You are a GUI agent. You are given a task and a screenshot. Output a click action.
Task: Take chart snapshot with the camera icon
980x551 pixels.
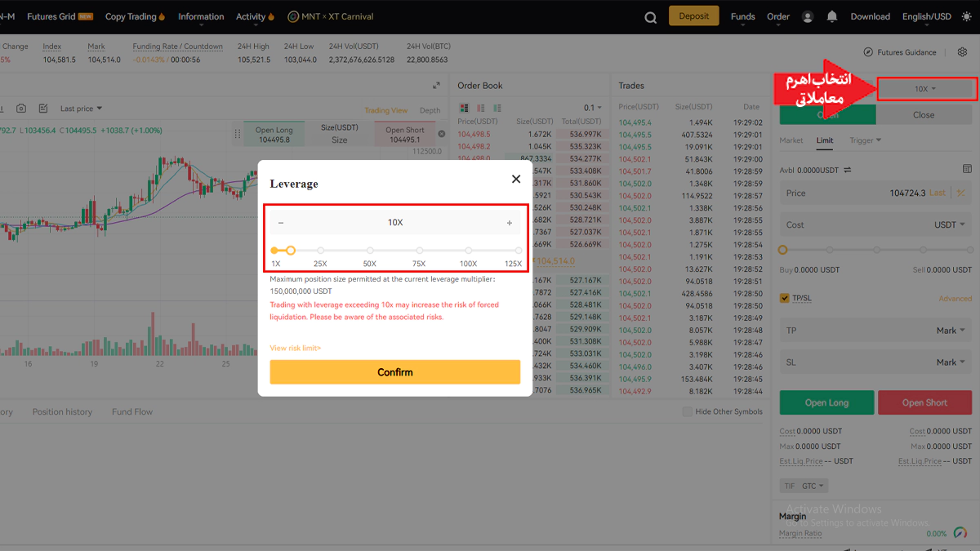pos(21,109)
